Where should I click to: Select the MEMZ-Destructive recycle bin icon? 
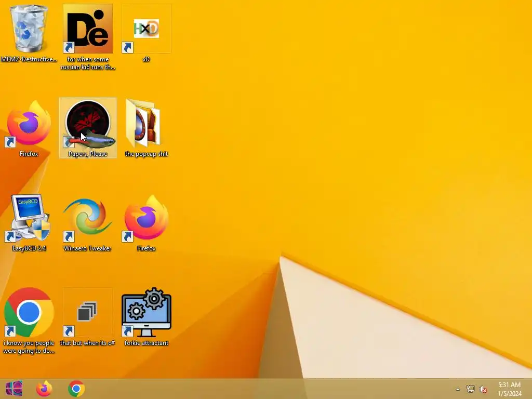click(x=29, y=29)
